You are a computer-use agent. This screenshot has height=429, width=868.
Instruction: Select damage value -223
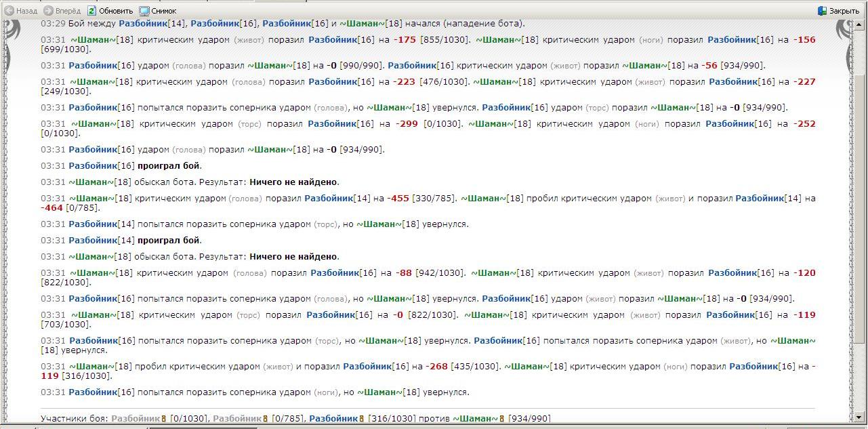pyautogui.click(x=405, y=81)
